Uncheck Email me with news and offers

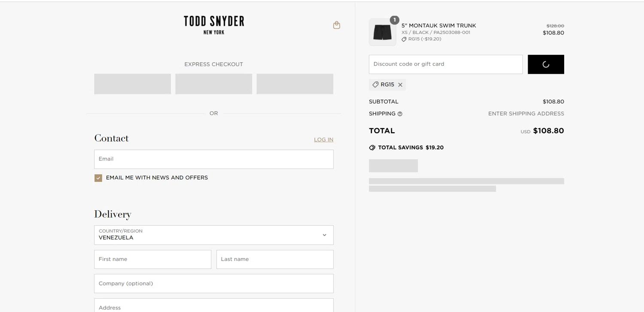click(98, 178)
